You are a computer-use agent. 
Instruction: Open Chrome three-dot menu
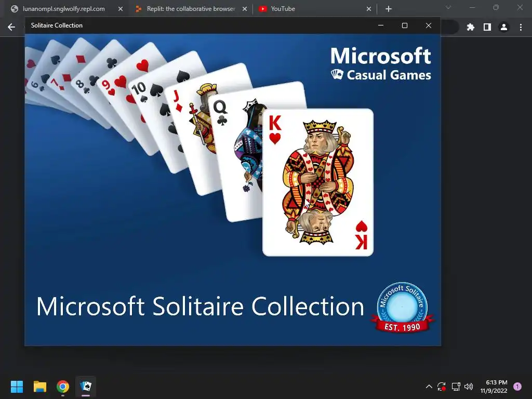click(x=521, y=27)
